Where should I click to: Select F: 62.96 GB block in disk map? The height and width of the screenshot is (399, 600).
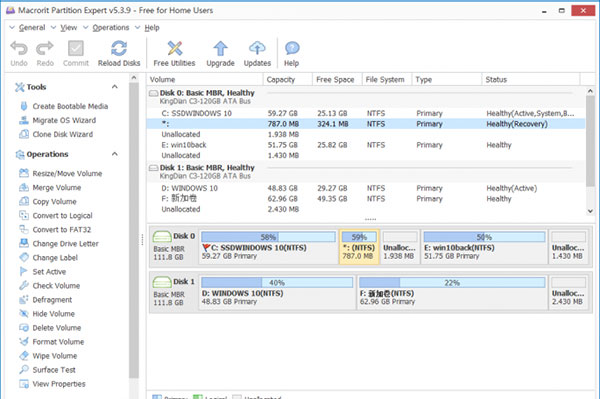point(452,292)
